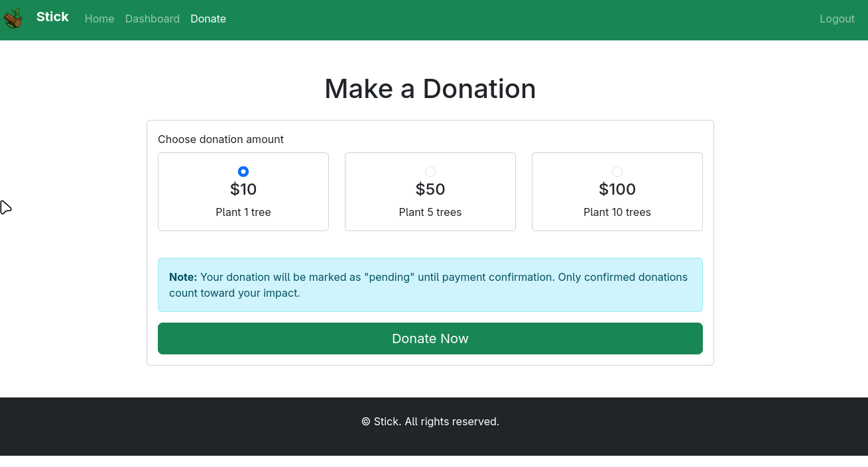Click the $50 amount label
The width and height of the screenshot is (868, 467).
click(x=430, y=189)
